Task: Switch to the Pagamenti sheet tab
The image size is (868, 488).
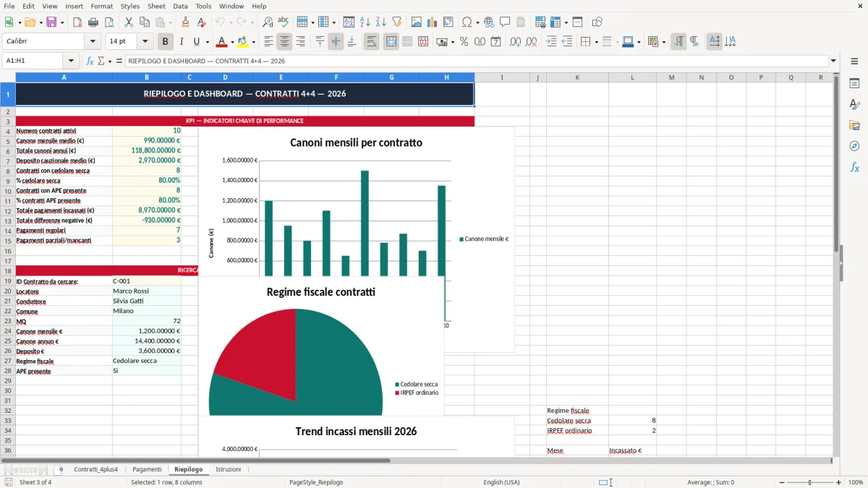Action: [x=147, y=469]
